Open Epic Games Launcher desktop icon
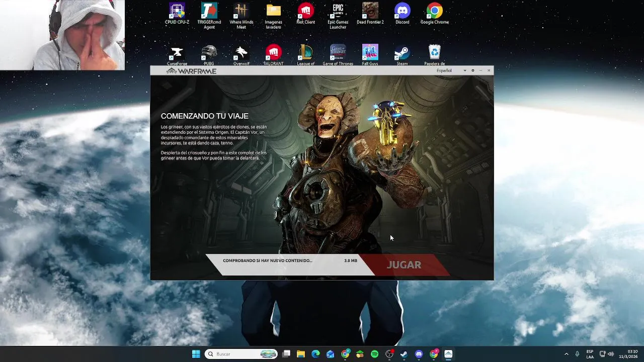The width and height of the screenshot is (644, 362). pyautogui.click(x=338, y=16)
